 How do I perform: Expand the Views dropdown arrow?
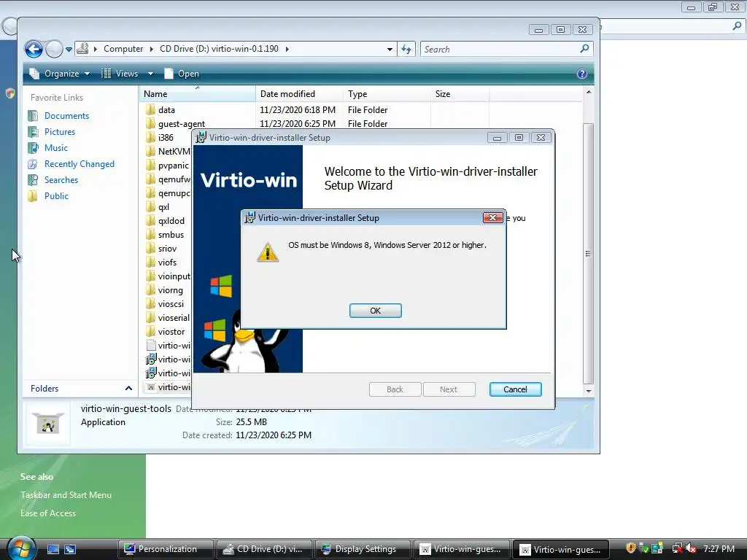[x=150, y=74]
